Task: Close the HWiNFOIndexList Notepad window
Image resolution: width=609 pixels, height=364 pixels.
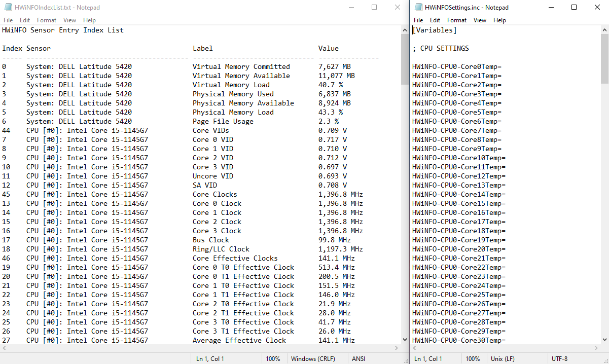Action: click(398, 8)
